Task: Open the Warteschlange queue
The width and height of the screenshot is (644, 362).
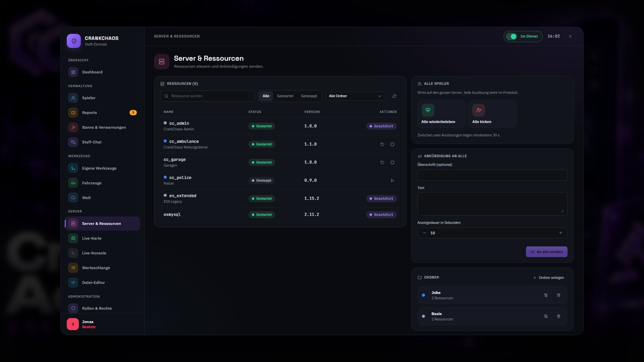Action: tap(102, 268)
